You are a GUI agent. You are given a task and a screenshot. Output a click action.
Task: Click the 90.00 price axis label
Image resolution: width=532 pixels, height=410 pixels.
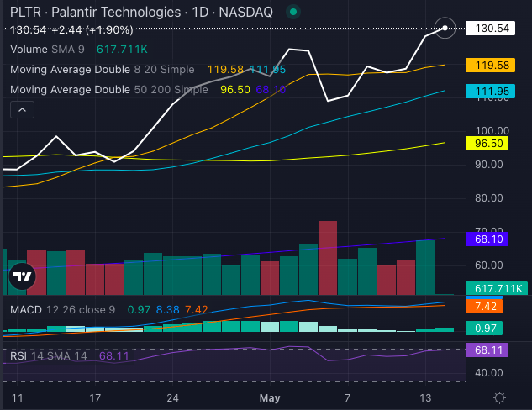489,165
